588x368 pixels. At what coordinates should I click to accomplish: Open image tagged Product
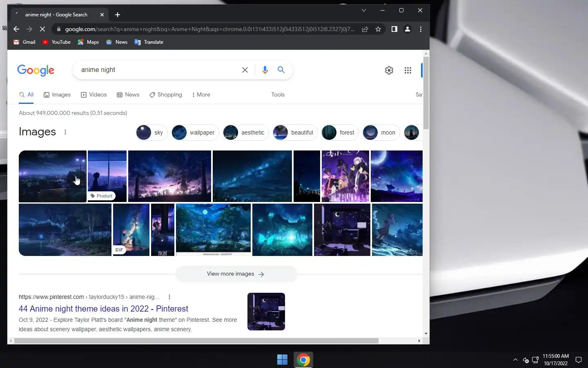coord(107,176)
